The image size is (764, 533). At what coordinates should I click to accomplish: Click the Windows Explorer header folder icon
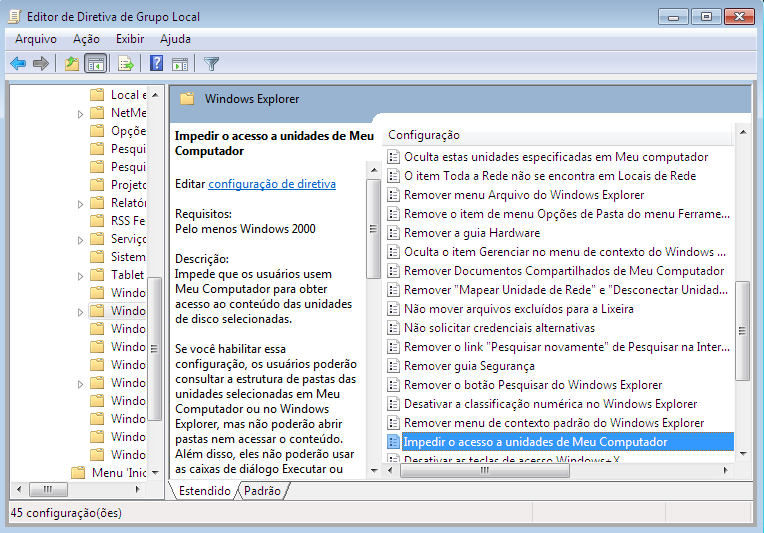point(187,99)
